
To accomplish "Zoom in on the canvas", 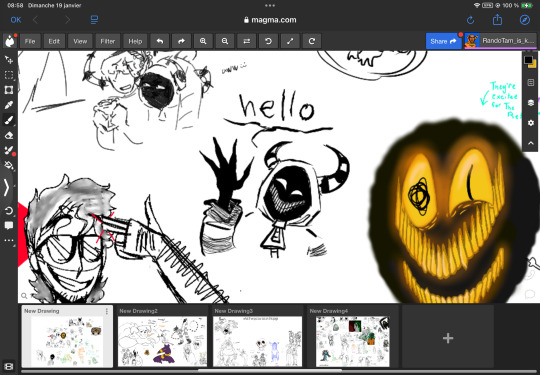I will [203, 41].
